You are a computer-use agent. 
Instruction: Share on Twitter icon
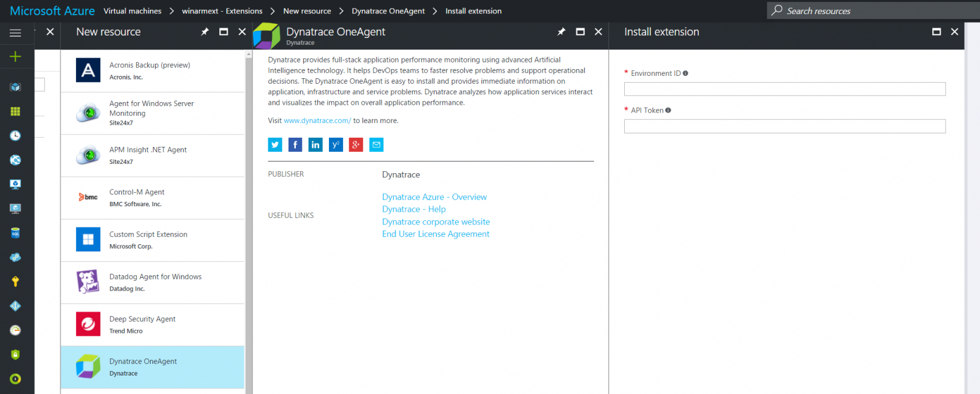pos(275,144)
